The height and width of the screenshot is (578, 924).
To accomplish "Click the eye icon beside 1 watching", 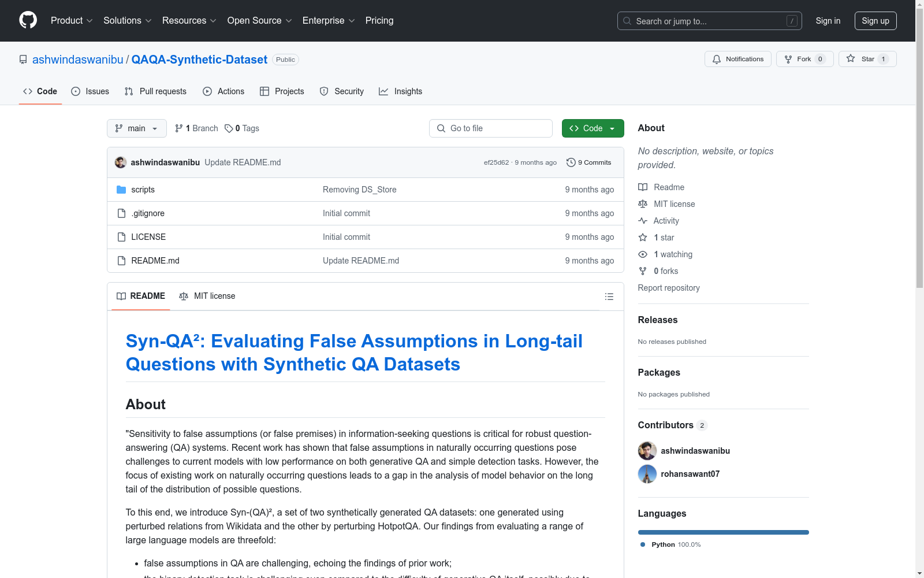I will pos(643,254).
